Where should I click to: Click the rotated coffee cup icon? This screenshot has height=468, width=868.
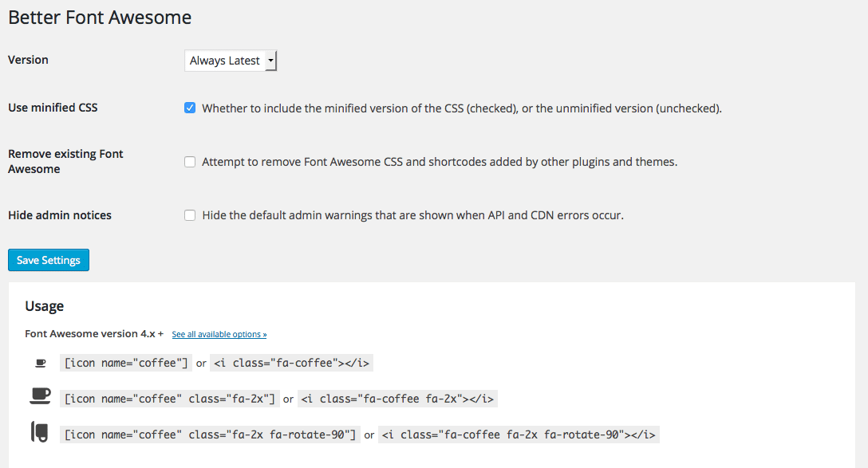click(39, 432)
